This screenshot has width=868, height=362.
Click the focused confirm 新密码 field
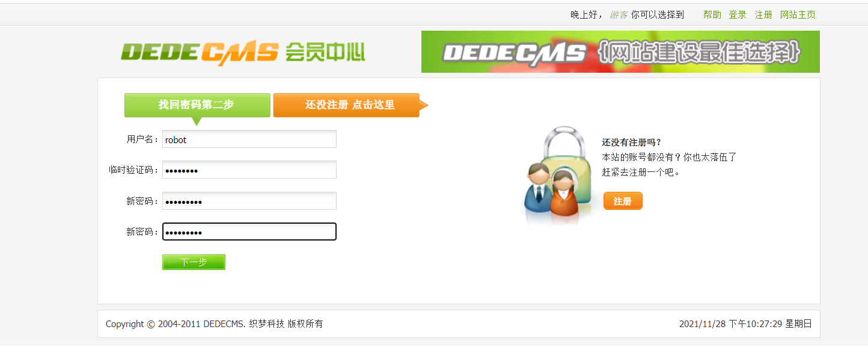249,232
